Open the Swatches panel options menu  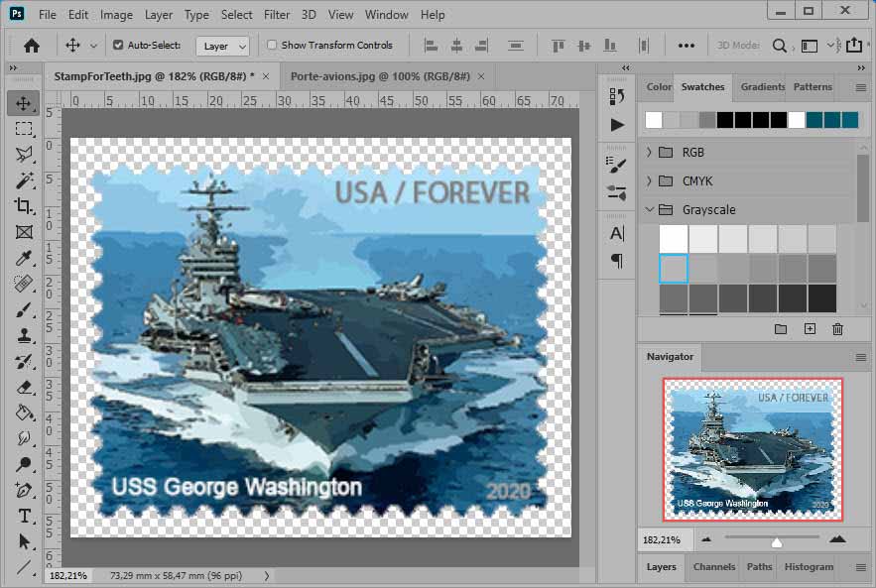coord(861,87)
